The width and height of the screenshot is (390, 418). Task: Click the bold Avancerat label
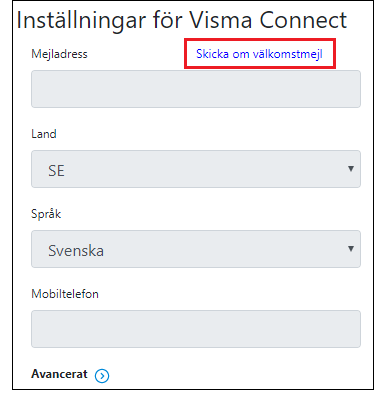click(x=59, y=374)
